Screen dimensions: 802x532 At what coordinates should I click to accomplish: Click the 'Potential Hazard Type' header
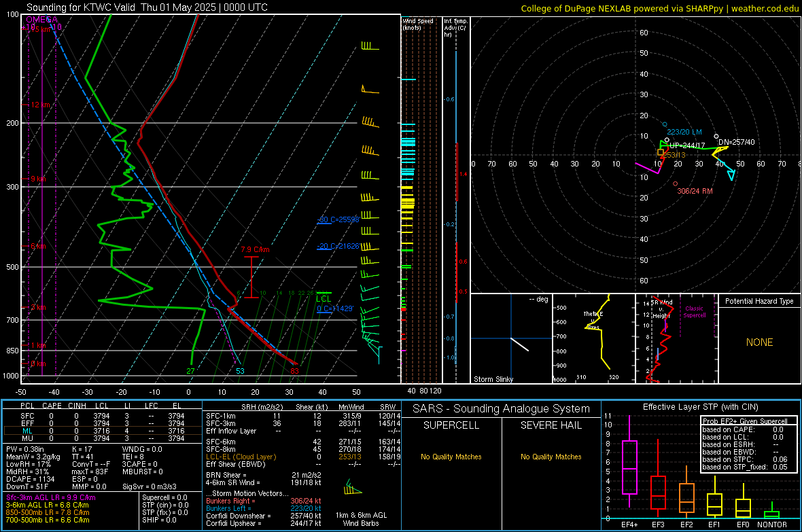click(x=759, y=301)
